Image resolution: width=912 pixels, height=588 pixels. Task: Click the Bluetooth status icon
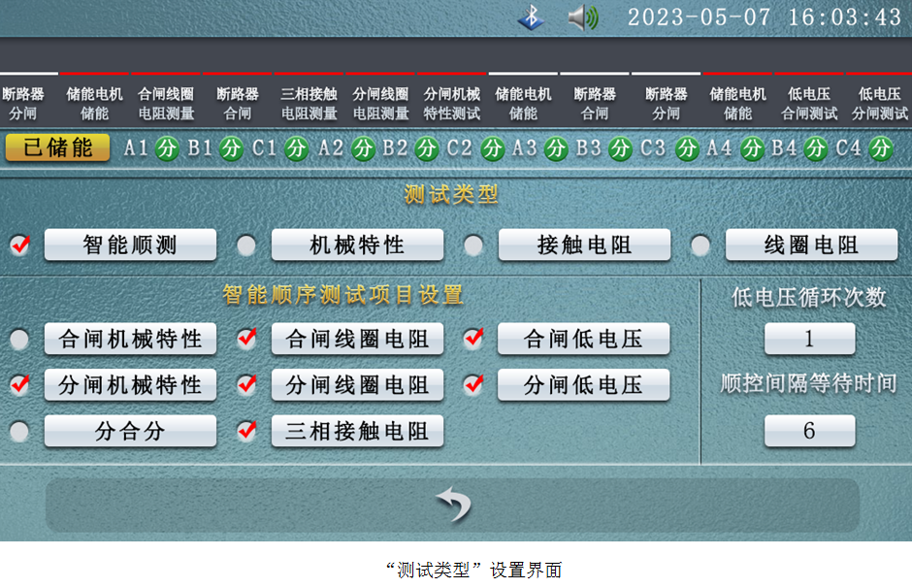[x=531, y=17]
